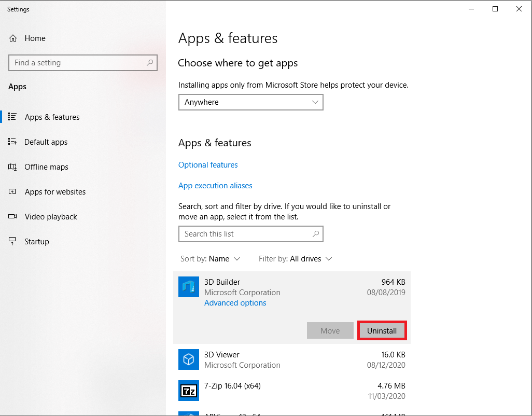Open the Home settings page
Screen dimensions: 532x416
35,38
